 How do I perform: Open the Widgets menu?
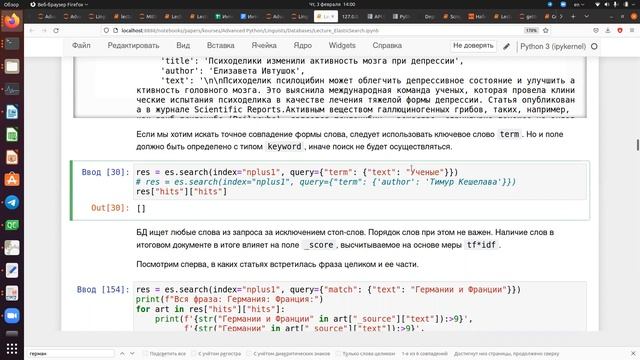(x=342, y=46)
